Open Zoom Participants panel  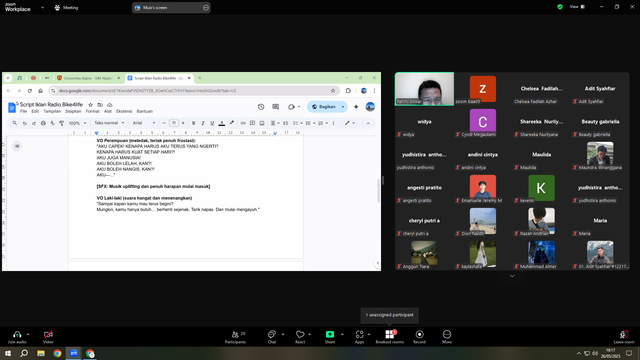click(235, 337)
